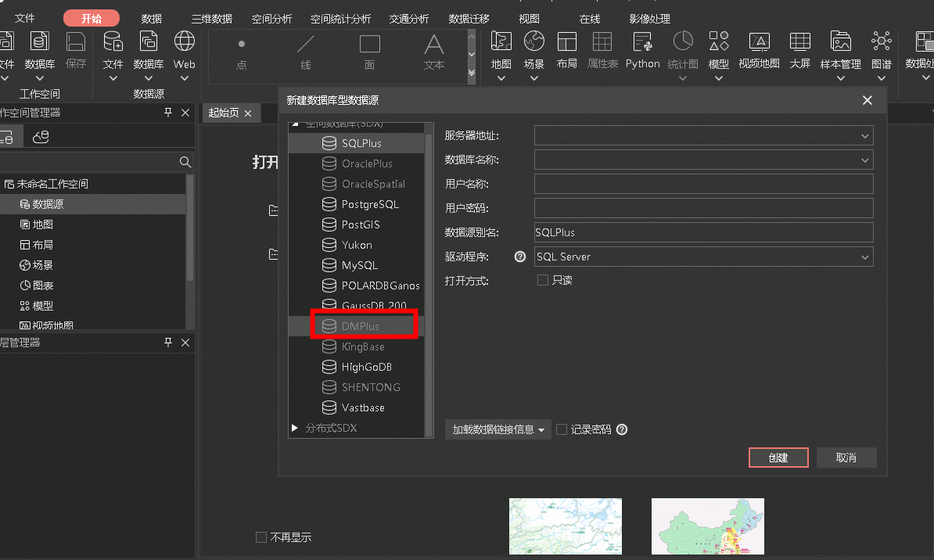Viewport: 934px width, 560px height.
Task: Open the 数据 ribbon tab
Action: (x=151, y=19)
